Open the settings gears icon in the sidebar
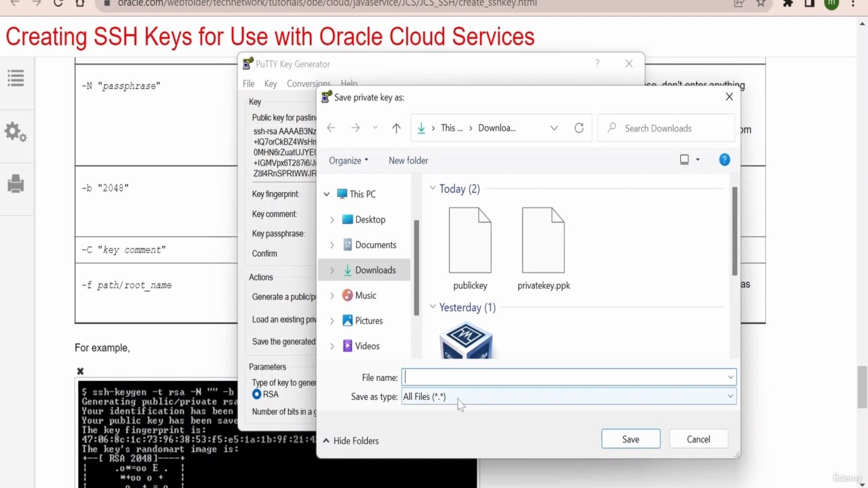868x488 pixels. click(16, 131)
